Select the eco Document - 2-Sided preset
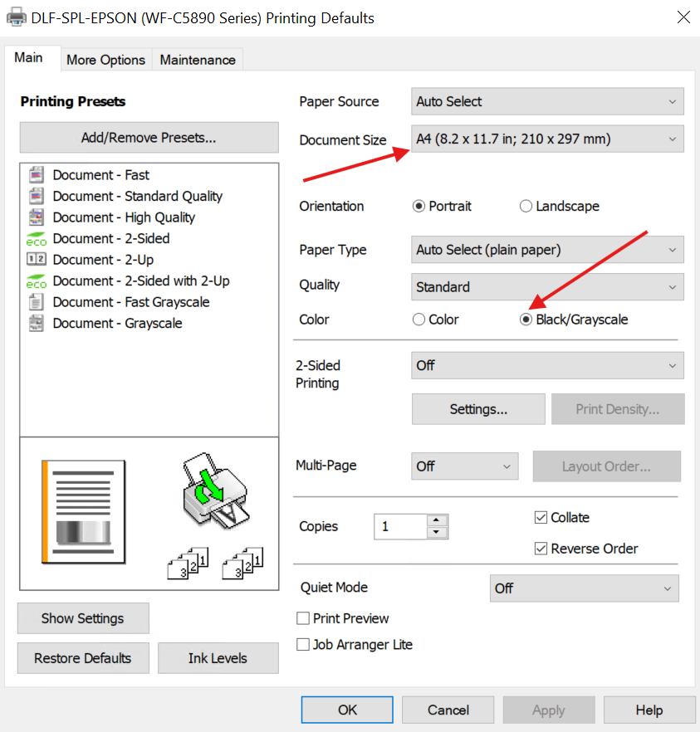Screen dimensions: 700x732 (36, 239)
